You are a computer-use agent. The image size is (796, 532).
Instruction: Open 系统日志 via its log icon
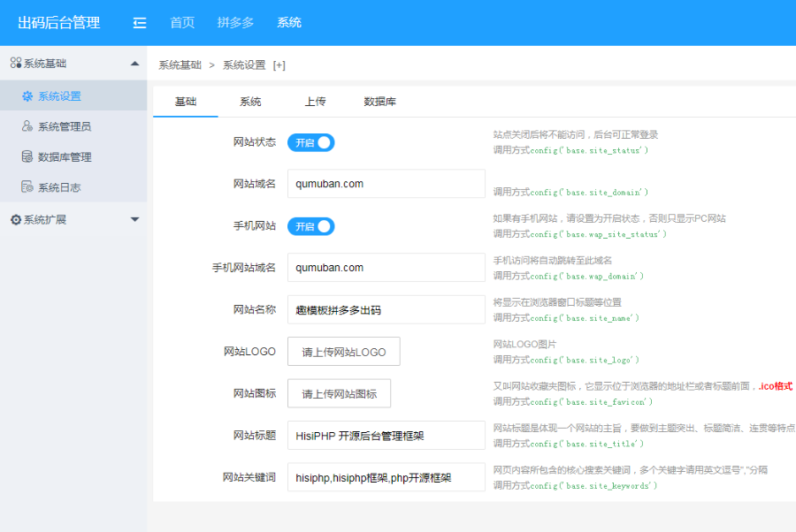point(27,186)
